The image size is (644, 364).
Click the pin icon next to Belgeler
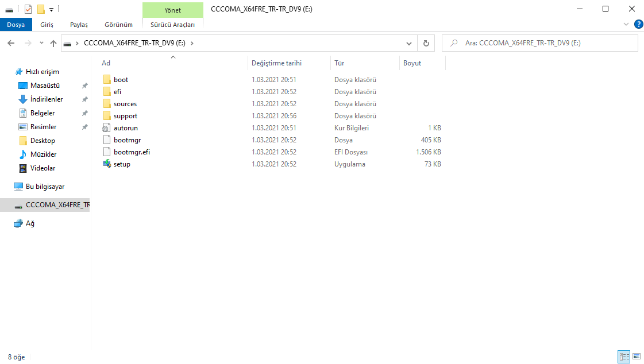84,113
